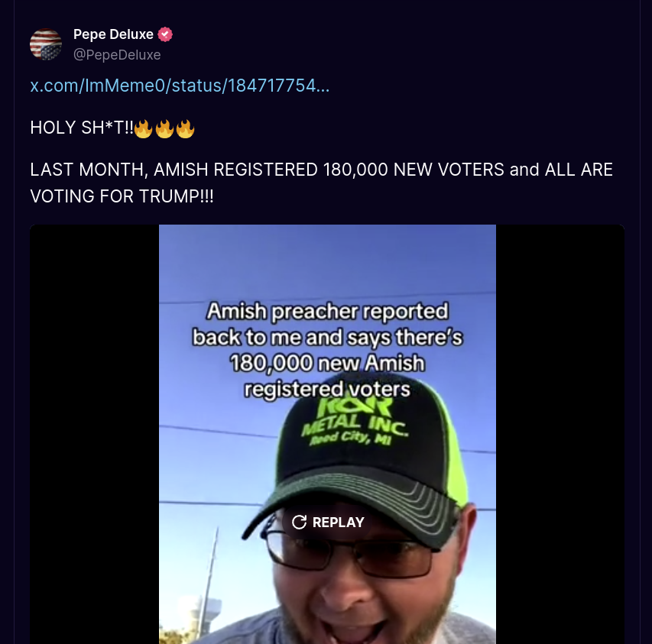Select the last fire emoji
This screenshot has width=652, height=644.
(185, 128)
